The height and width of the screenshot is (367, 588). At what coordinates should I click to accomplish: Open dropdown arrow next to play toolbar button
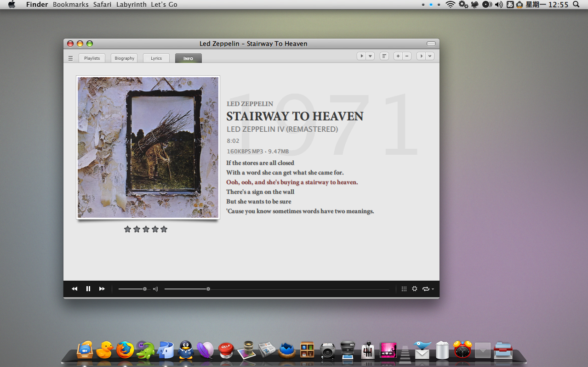click(x=370, y=56)
